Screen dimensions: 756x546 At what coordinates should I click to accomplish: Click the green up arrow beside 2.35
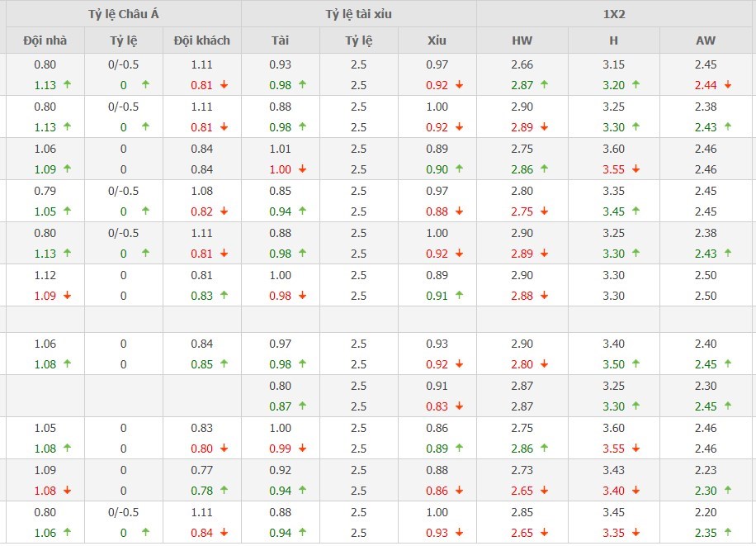coord(727,533)
